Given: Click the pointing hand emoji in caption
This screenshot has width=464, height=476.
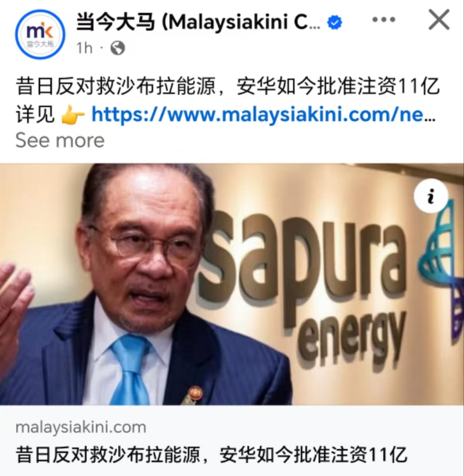Looking at the screenshot, I should point(73,114).
